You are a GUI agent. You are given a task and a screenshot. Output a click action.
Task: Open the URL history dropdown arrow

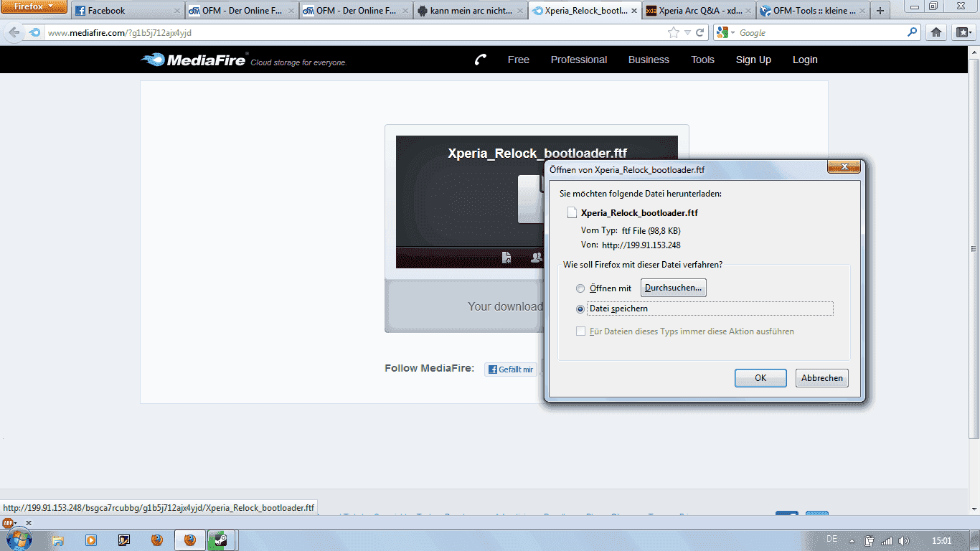point(687,33)
